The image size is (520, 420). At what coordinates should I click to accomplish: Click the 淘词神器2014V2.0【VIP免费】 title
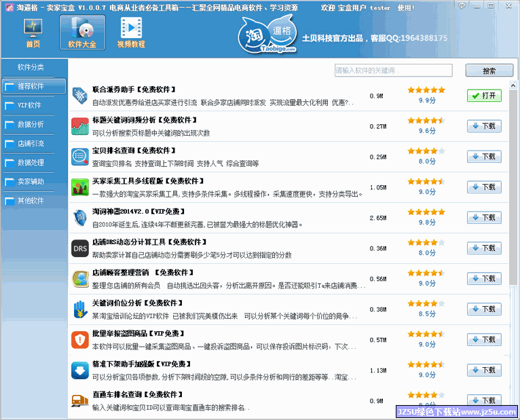138,212
